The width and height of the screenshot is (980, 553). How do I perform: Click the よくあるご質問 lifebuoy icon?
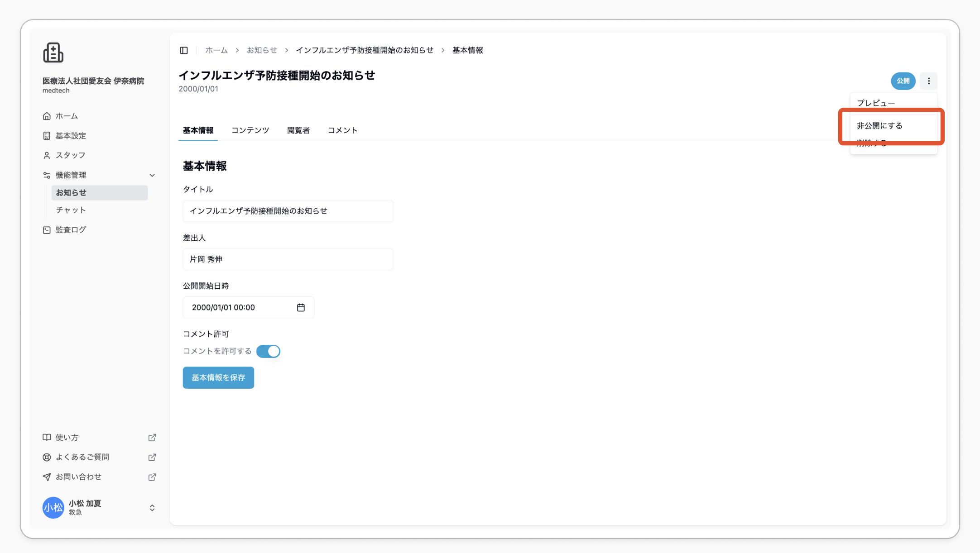pyautogui.click(x=47, y=457)
